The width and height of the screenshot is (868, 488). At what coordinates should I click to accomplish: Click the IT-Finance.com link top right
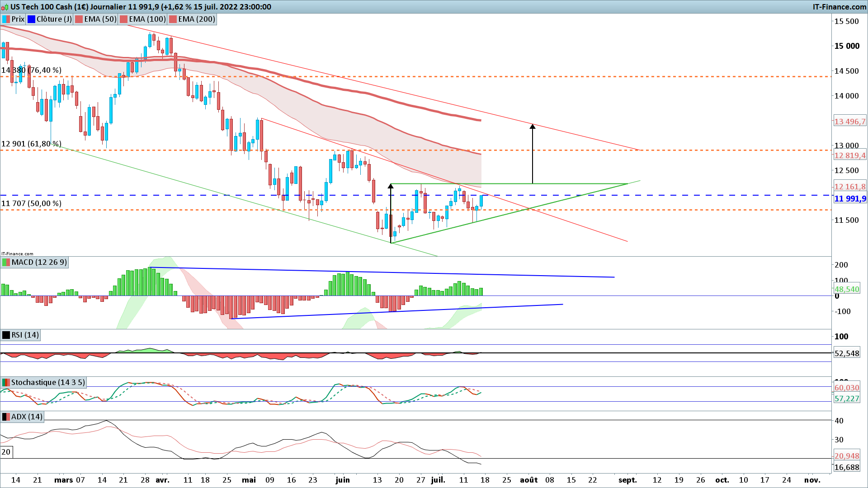pyautogui.click(x=839, y=7)
